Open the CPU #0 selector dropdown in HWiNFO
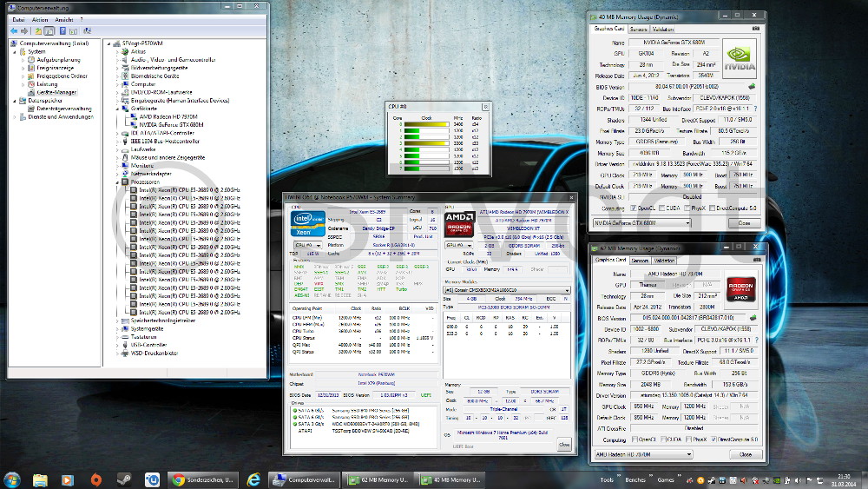868x489 pixels. click(x=307, y=245)
